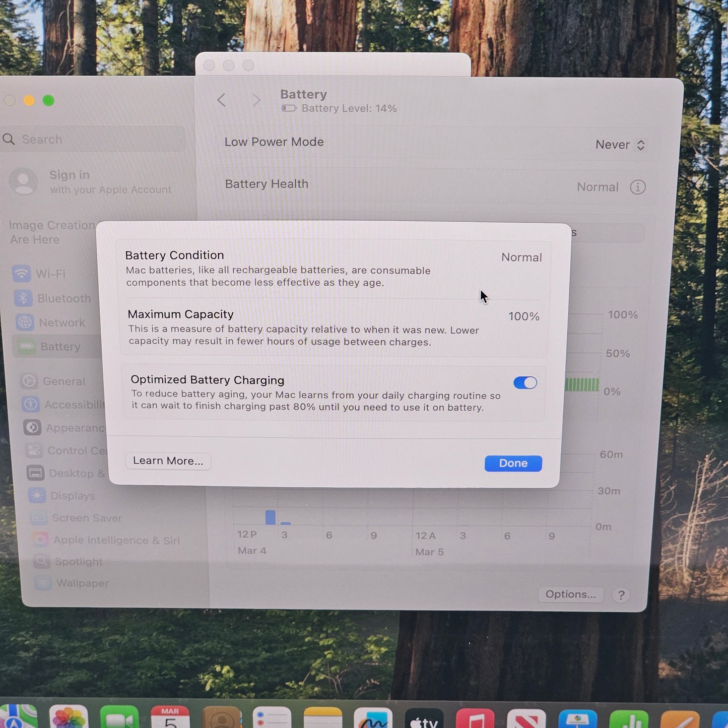Open the Learn More link
Viewport: 728px width, 728px height.
(168, 461)
